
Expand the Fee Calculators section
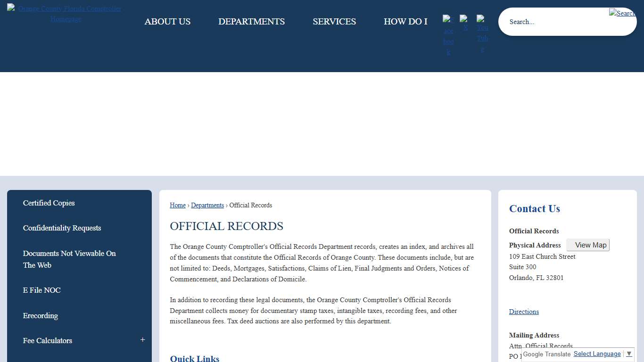142,339
